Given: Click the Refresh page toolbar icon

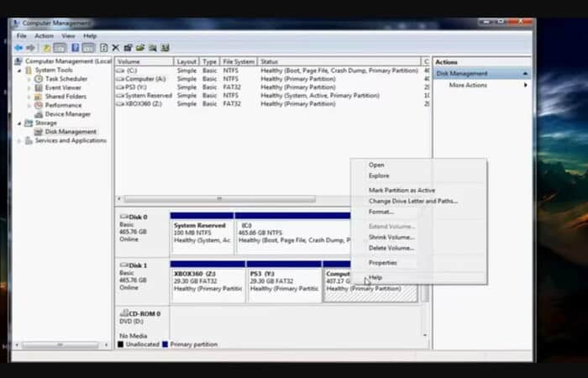Looking at the screenshot, I should coord(104,48).
